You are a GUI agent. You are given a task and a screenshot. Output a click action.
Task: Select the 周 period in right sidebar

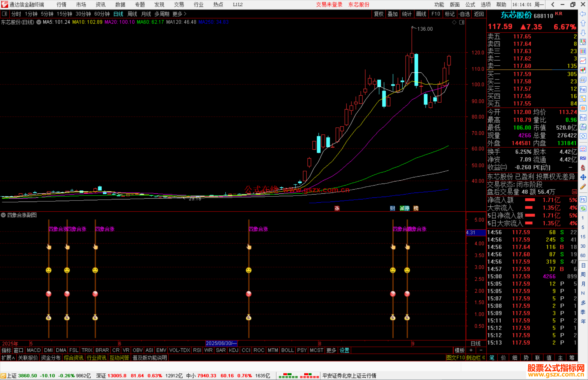[583, 275]
